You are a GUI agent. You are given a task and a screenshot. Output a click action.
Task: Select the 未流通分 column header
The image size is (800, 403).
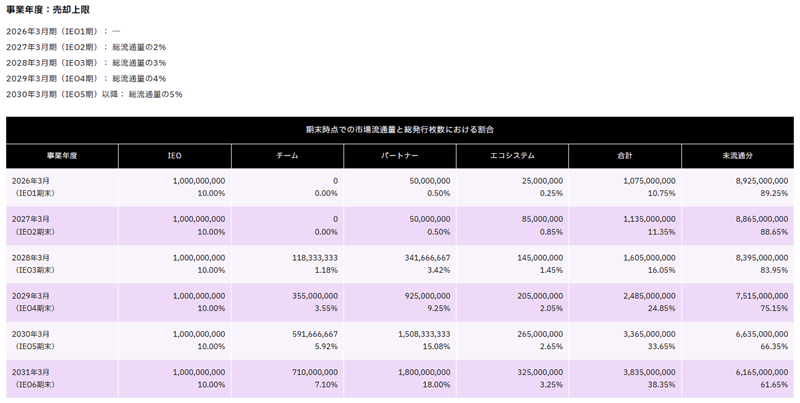(737, 156)
